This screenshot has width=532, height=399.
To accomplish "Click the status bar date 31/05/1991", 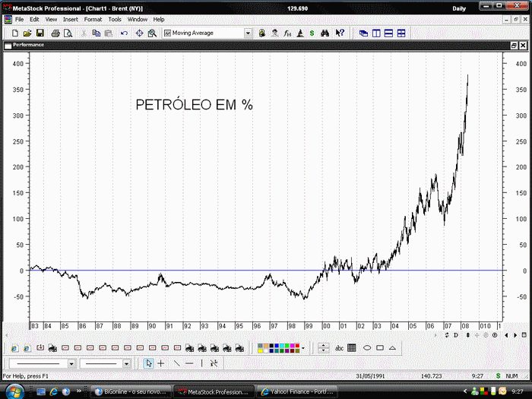I will pos(370,376).
